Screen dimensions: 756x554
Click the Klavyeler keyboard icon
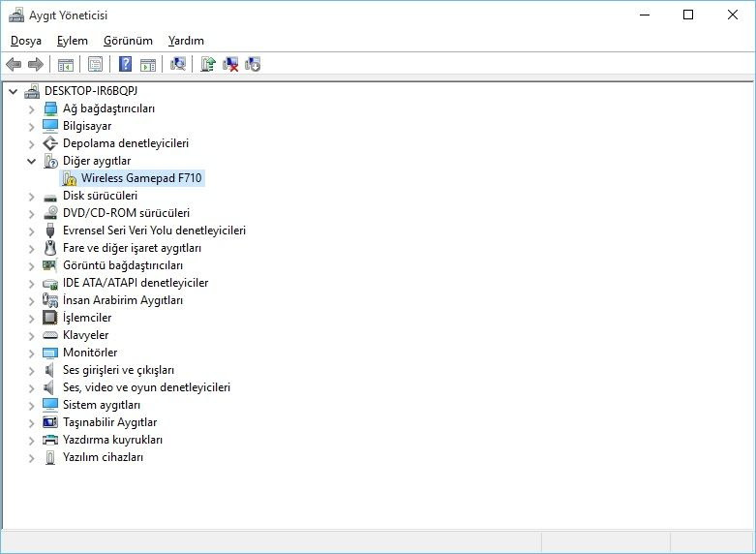point(50,335)
